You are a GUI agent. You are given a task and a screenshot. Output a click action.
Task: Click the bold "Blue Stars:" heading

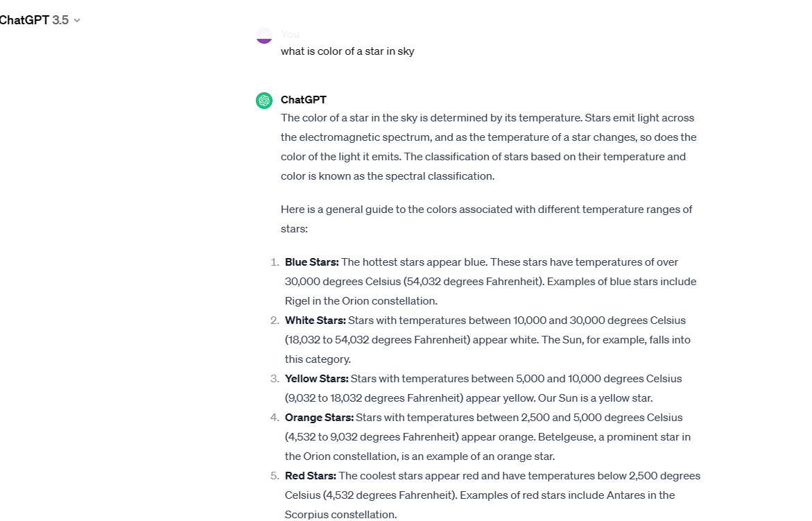[311, 262]
